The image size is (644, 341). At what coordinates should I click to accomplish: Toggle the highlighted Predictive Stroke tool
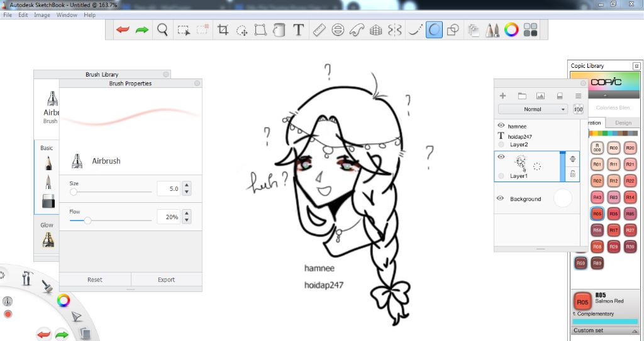pos(434,30)
